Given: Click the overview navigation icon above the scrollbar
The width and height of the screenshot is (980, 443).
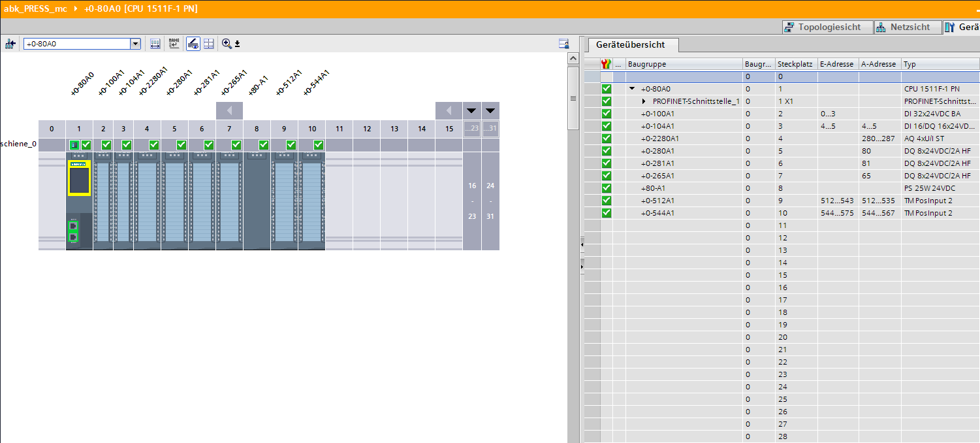Looking at the screenshot, I should [564, 44].
